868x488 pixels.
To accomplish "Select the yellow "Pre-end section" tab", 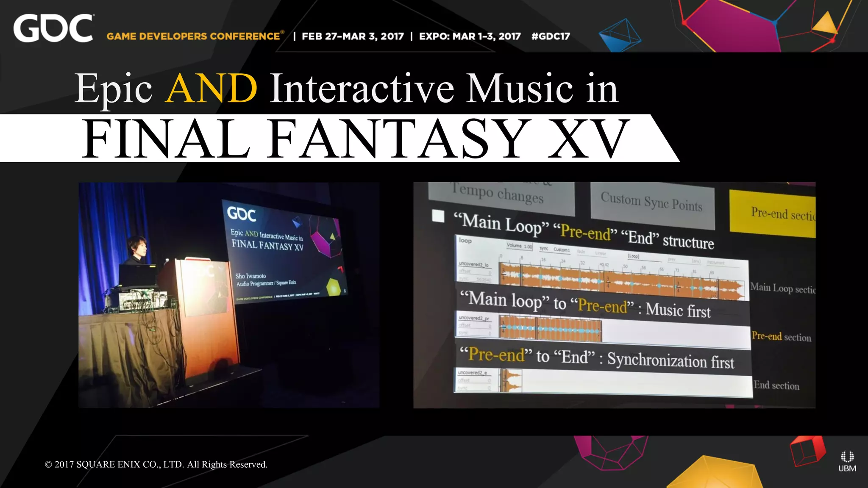I will click(x=772, y=213).
